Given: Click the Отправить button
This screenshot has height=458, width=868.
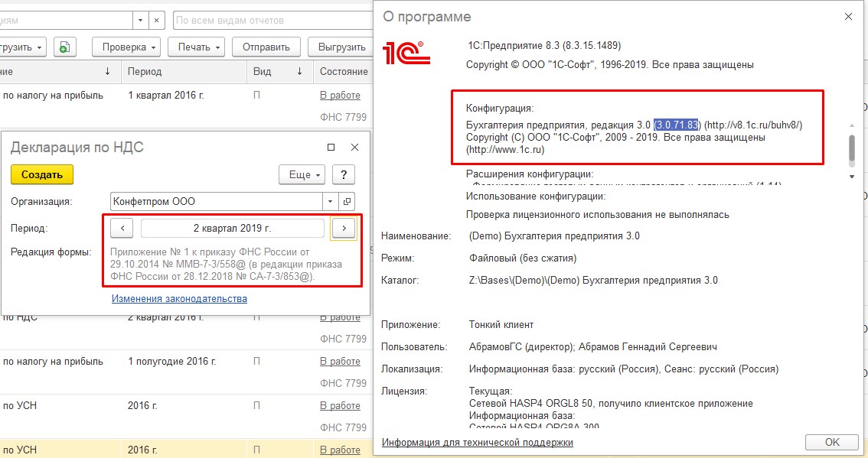Looking at the screenshot, I should (x=266, y=47).
